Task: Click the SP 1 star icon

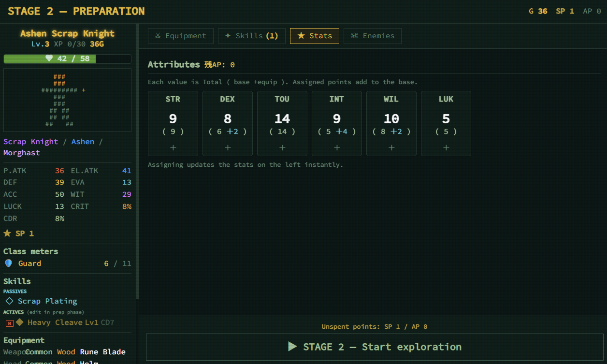Action: 7,233
